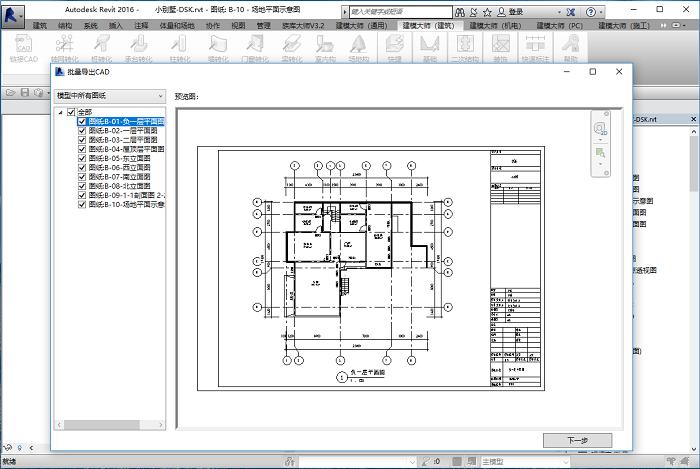Select the 承台转化 conversion tool
The width and height of the screenshot is (700, 469).
(138, 48)
